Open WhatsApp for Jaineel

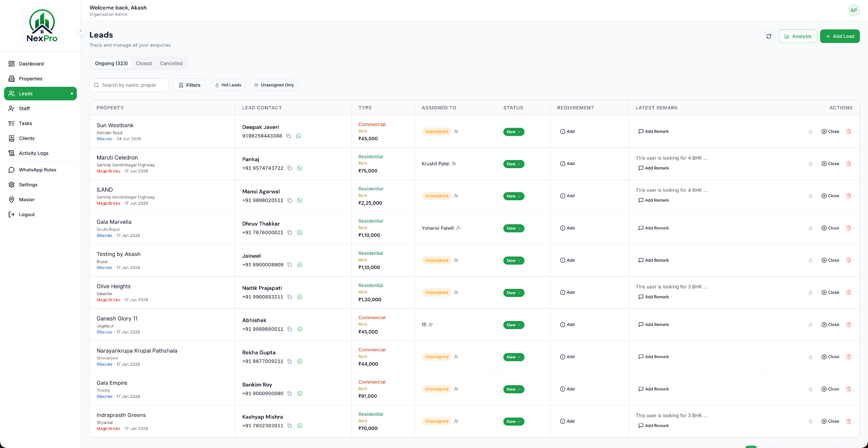click(300, 265)
